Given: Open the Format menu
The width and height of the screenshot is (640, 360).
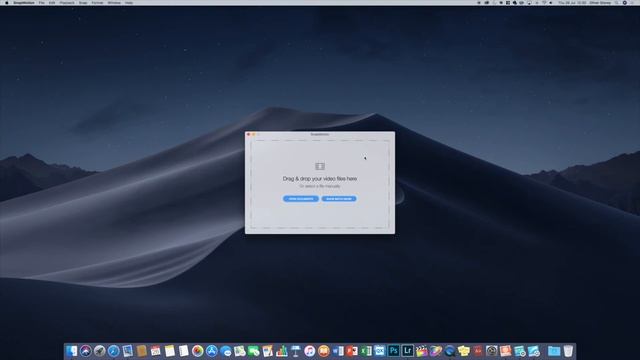Looking at the screenshot, I should [97, 3].
